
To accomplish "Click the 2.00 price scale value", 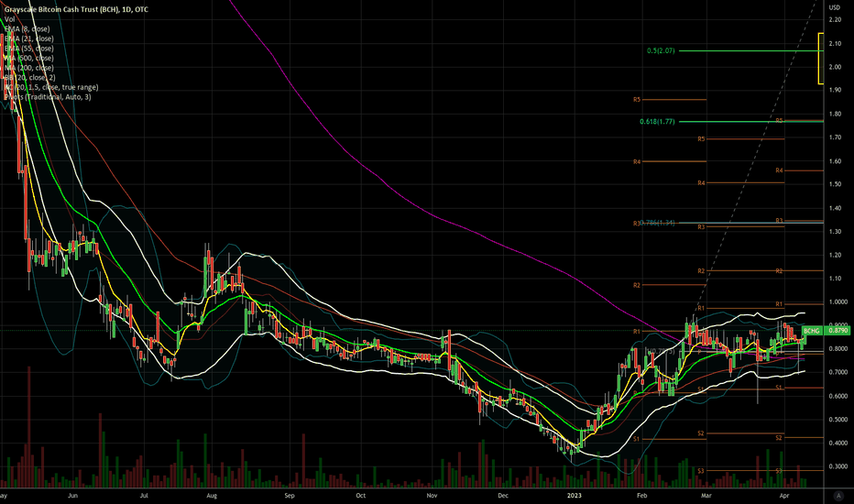I will pyautogui.click(x=835, y=67).
